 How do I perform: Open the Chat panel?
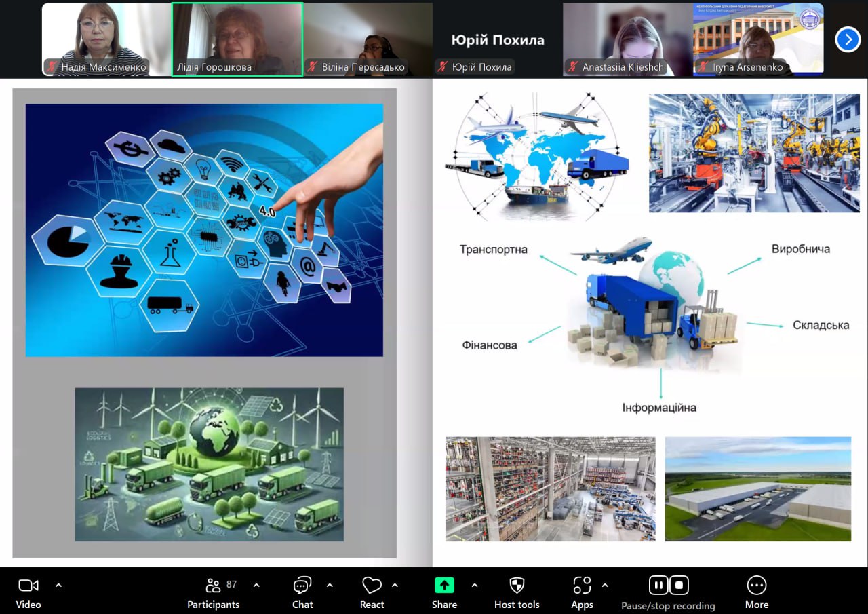tap(302, 586)
